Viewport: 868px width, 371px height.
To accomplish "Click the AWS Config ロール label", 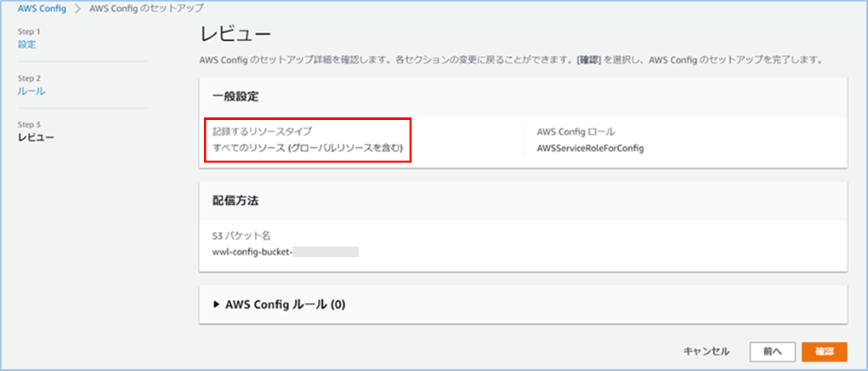I will click(576, 132).
